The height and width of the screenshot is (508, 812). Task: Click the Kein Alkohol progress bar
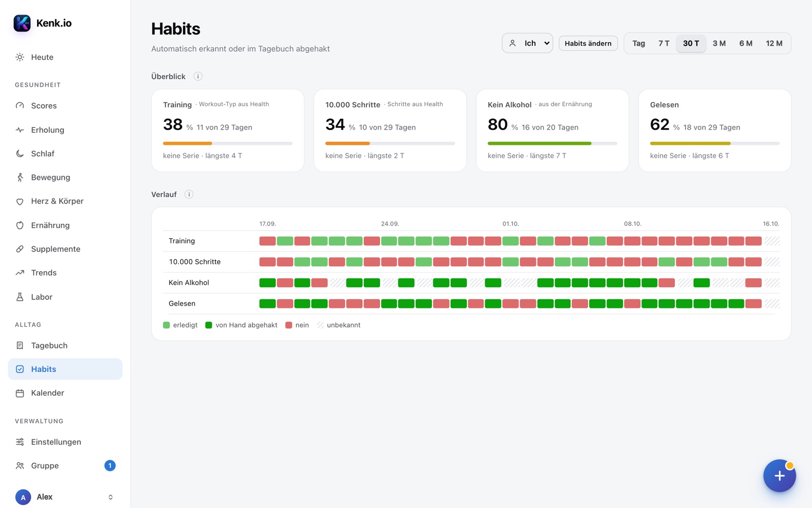point(552,143)
